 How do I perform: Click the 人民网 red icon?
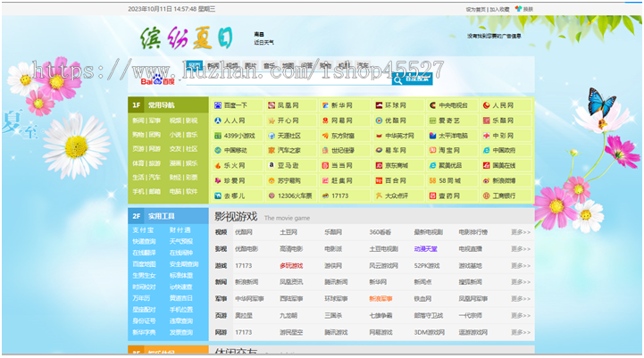(x=486, y=105)
